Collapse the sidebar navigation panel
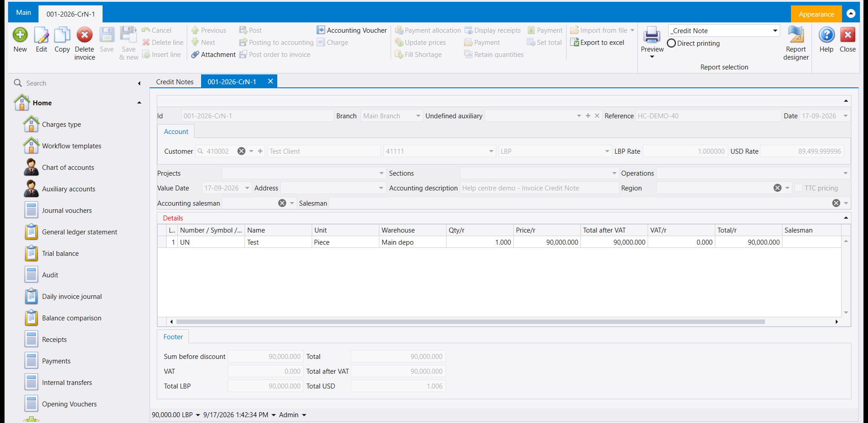The image size is (868, 423). [x=139, y=83]
